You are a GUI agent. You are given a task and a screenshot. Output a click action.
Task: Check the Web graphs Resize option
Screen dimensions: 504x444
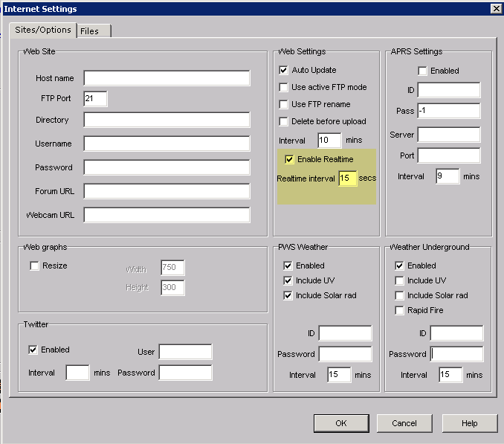point(35,266)
